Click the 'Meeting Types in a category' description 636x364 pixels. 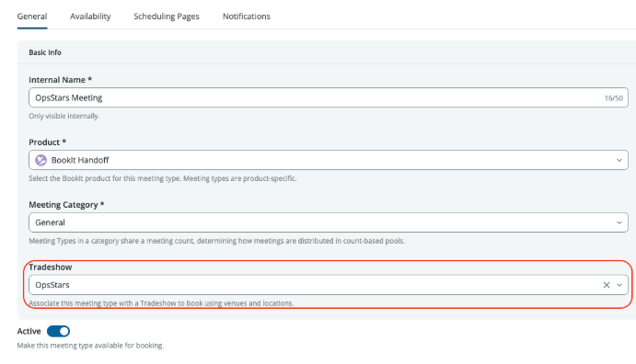pos(216,241)
